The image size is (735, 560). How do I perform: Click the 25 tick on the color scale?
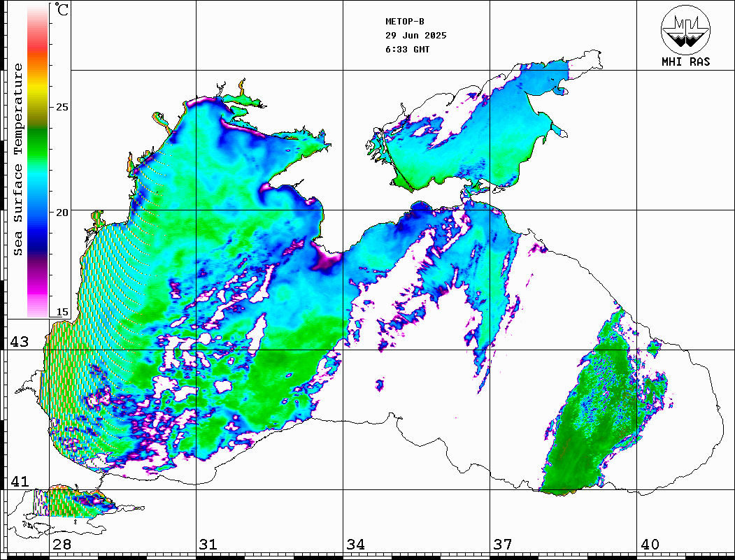[x=62, y=107]
